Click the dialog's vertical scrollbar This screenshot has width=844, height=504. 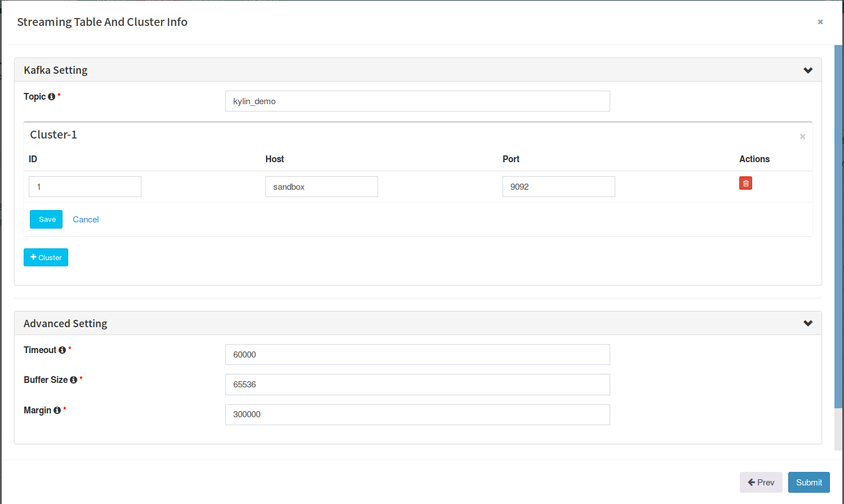[838, 225]
